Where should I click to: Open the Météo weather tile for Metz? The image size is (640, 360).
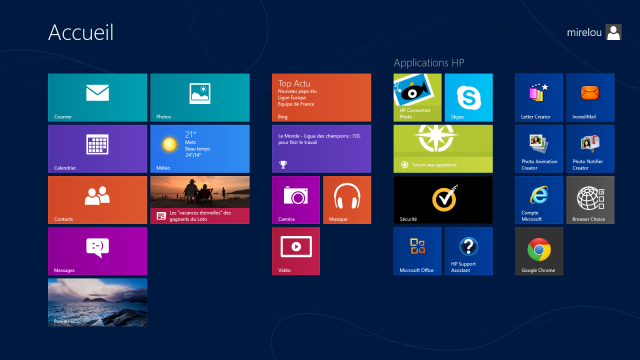200,149
